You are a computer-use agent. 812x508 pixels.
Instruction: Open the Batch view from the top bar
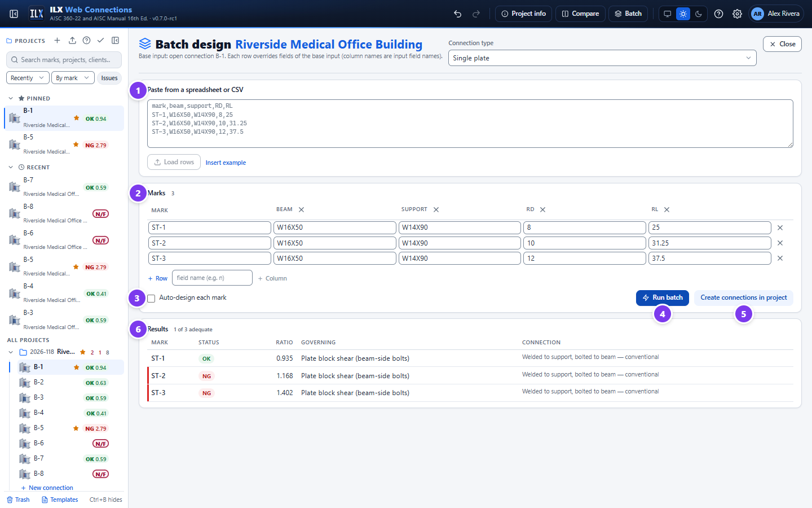point(628,14)
